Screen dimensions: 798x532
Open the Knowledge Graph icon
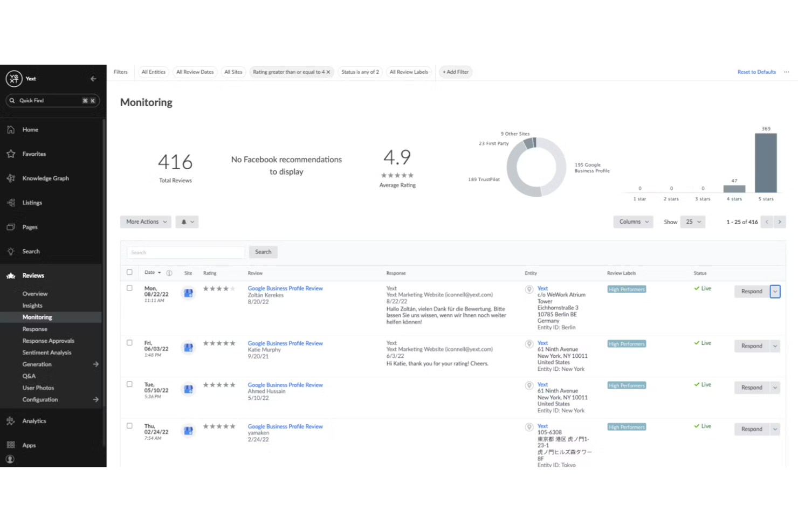tap(11, 178)
